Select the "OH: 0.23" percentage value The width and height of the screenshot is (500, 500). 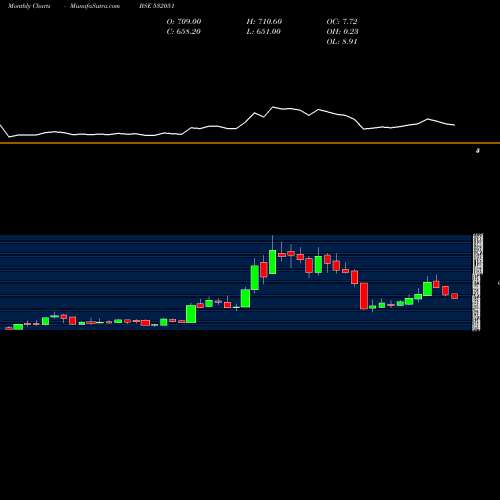tap(342, 31)
